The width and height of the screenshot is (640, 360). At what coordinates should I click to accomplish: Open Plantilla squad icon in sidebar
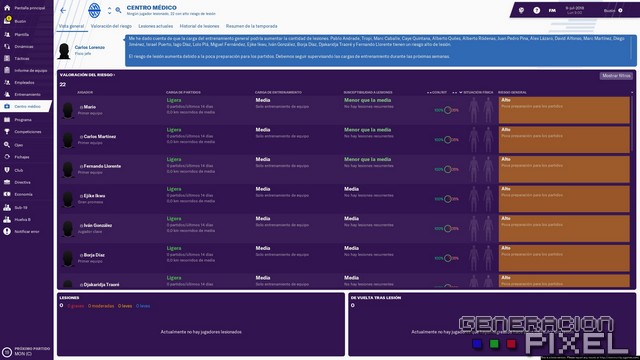tap(7, 35)
